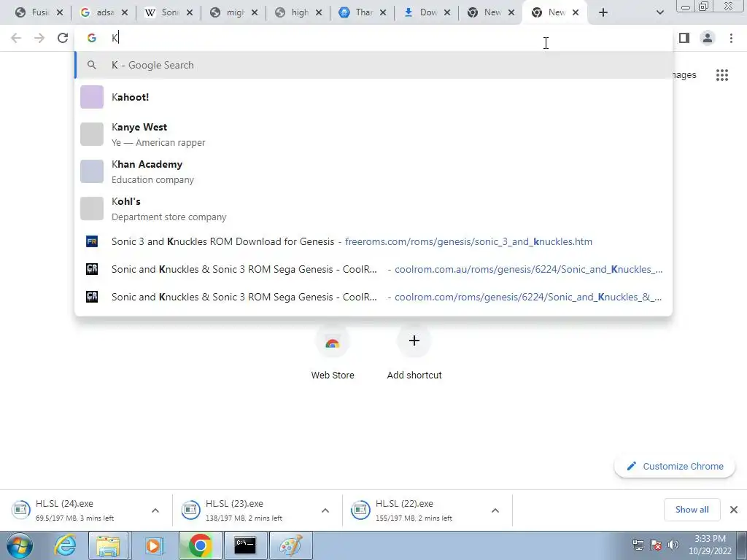
Task: Open HL.SL (23).exe download item
Action: 247,510
